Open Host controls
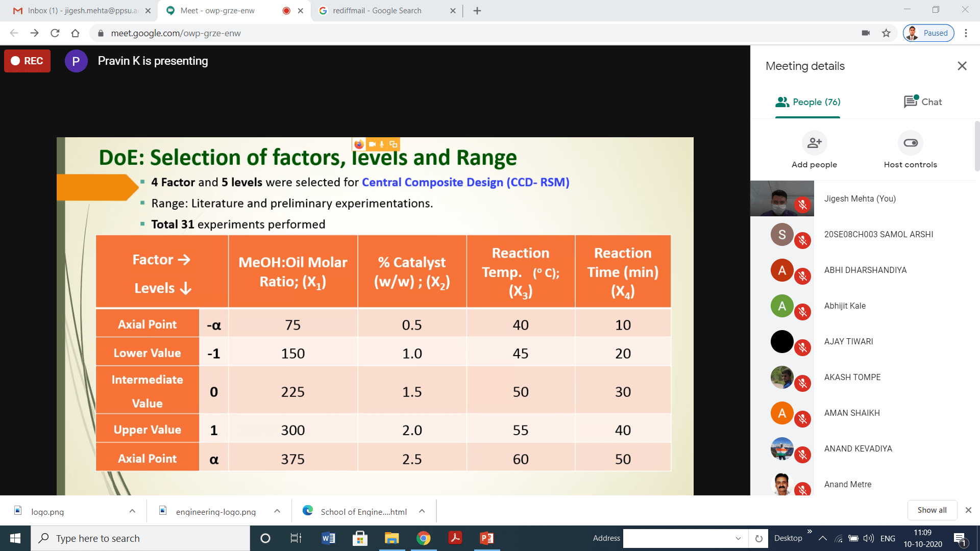Screen dimensions: 980x551 pos(910,143)
